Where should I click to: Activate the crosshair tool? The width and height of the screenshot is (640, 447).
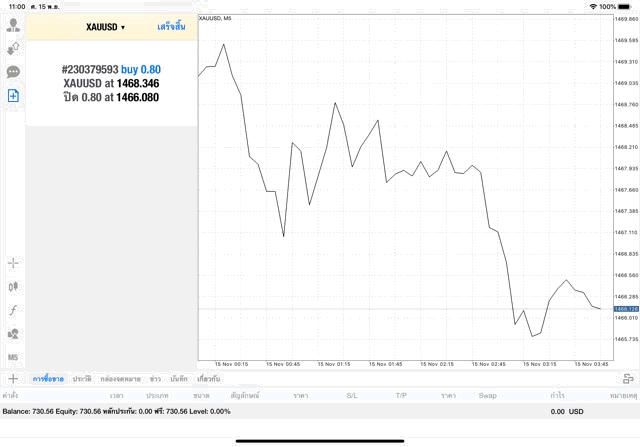pyautogui.click(x=13, y=263)
